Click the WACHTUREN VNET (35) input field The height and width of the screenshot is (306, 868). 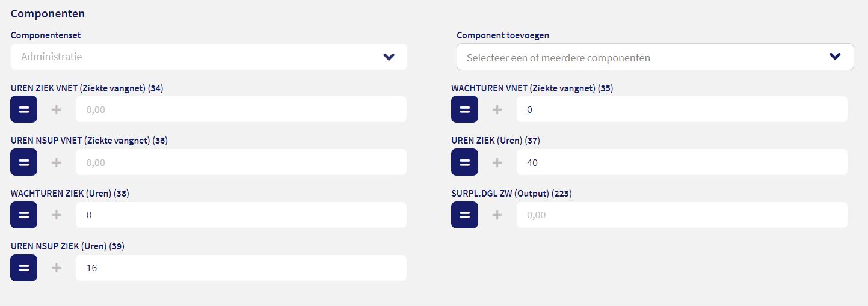click(681, 109)
